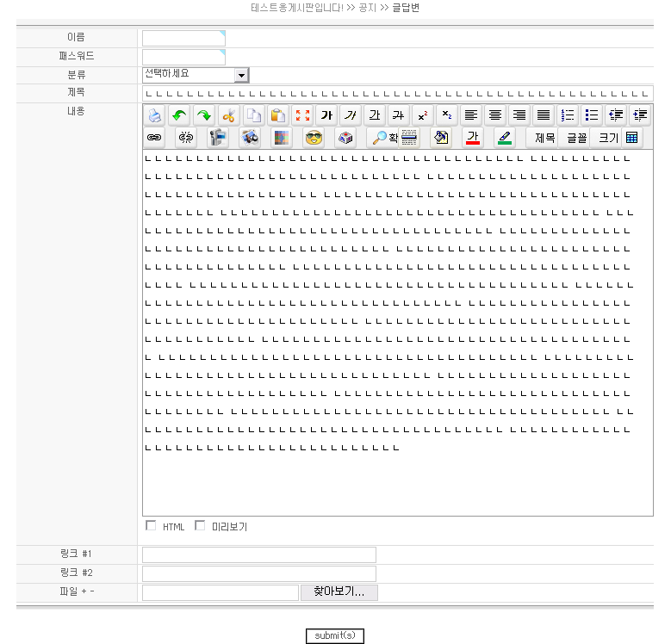671x644 pixels.
Task: Click the 패스워드 password field
Action: (183, 58)
